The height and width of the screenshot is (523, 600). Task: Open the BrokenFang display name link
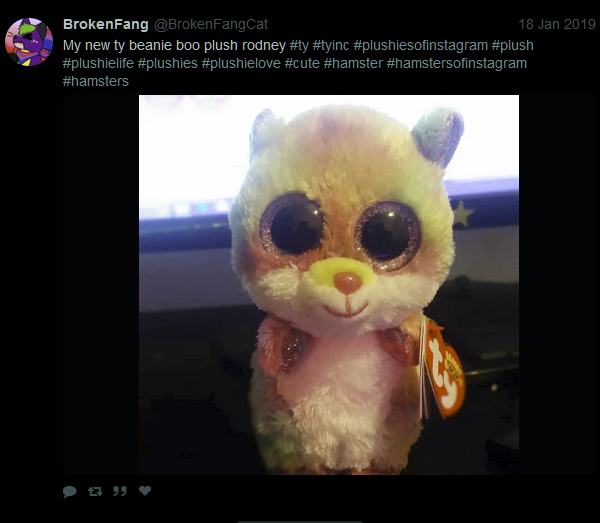[106, 24]
